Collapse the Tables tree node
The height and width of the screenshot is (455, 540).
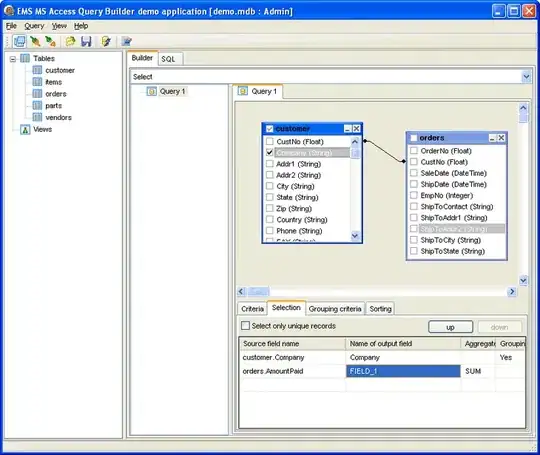13,59
